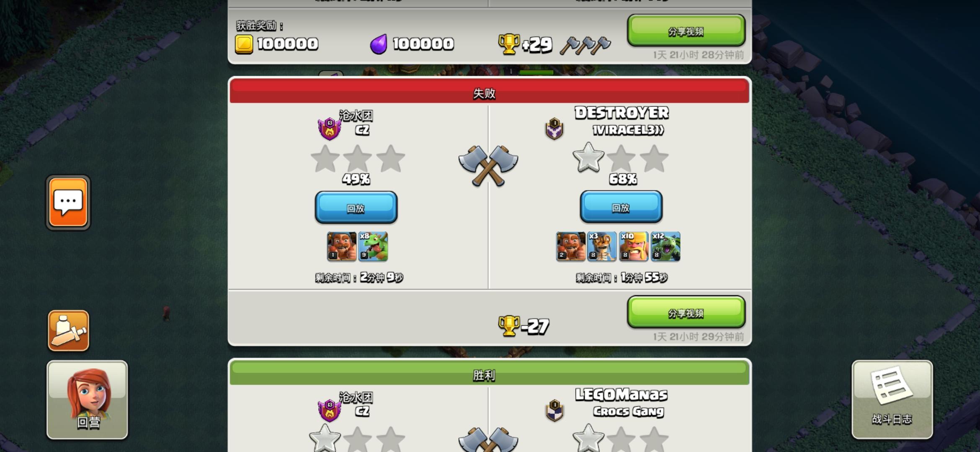Click the crossed axes in defeat entry

coord(488,165)
